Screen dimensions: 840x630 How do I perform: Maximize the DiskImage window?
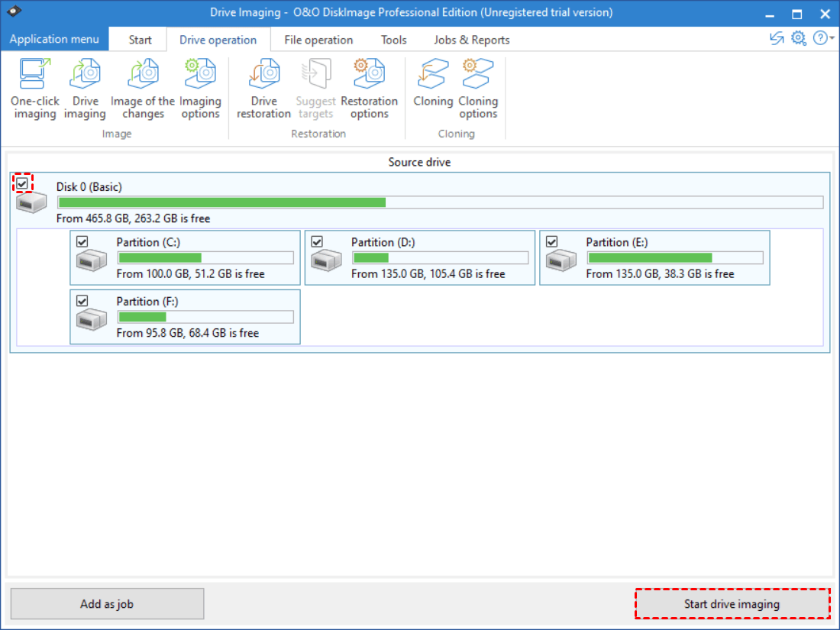797,14
